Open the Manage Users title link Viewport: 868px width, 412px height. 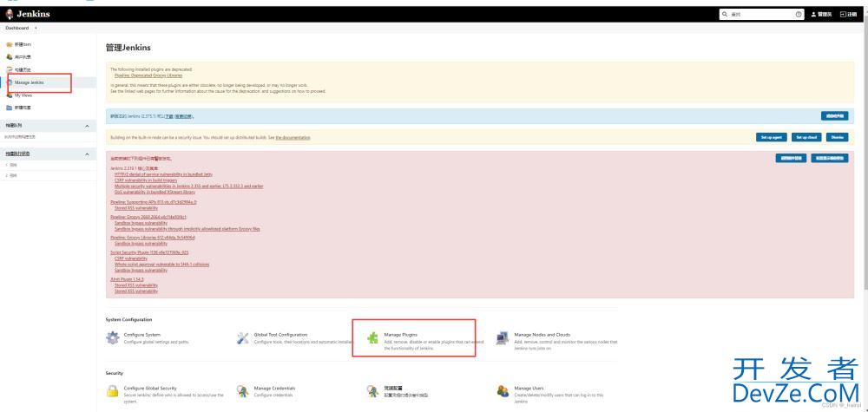point(529,389)
